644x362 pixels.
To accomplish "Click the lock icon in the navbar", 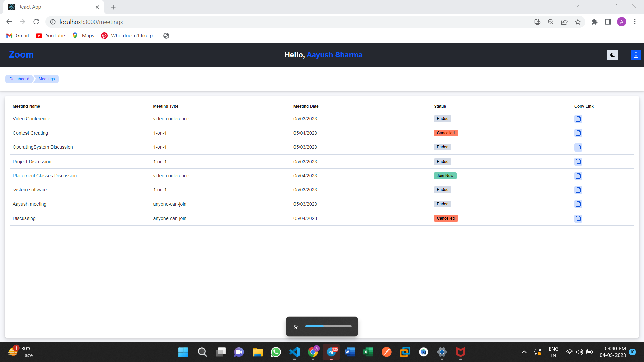I will point(636,55).
